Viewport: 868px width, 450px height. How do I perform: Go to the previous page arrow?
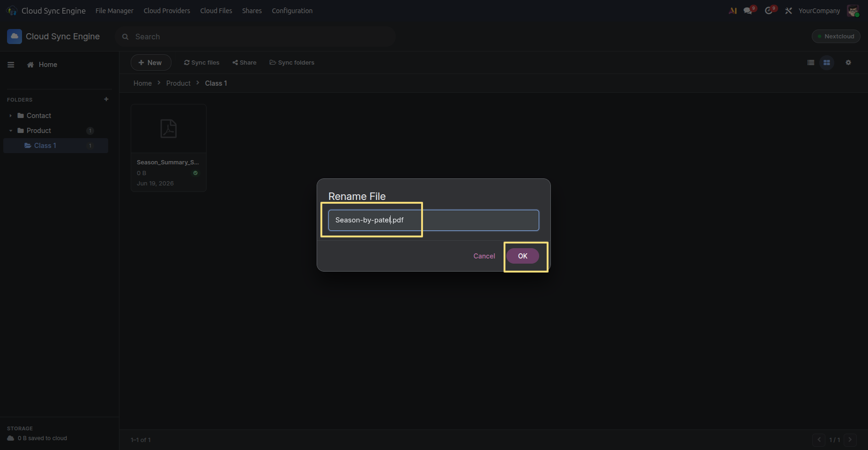(819, 440)
